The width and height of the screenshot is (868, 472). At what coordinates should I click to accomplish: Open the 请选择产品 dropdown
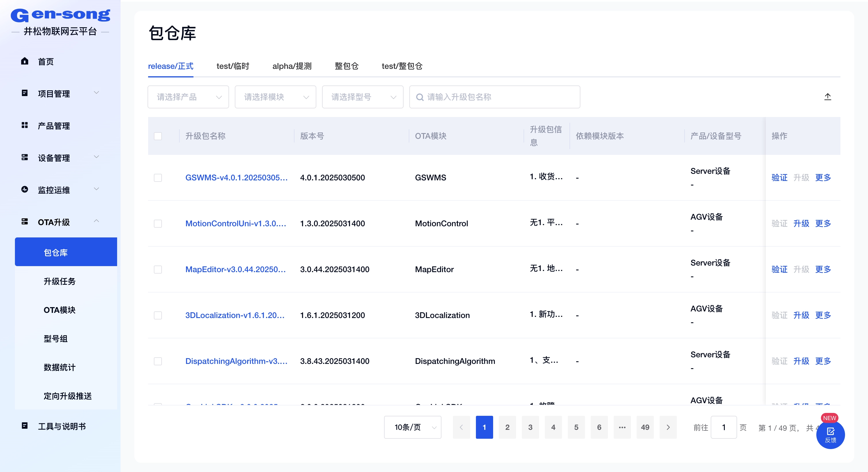coord(188,97)
